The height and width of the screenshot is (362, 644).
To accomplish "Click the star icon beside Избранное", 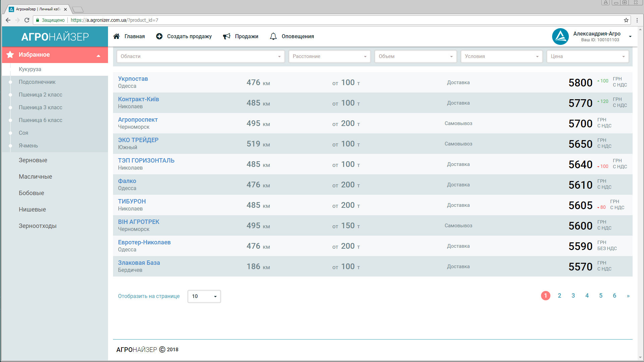I will coord(10,55).
